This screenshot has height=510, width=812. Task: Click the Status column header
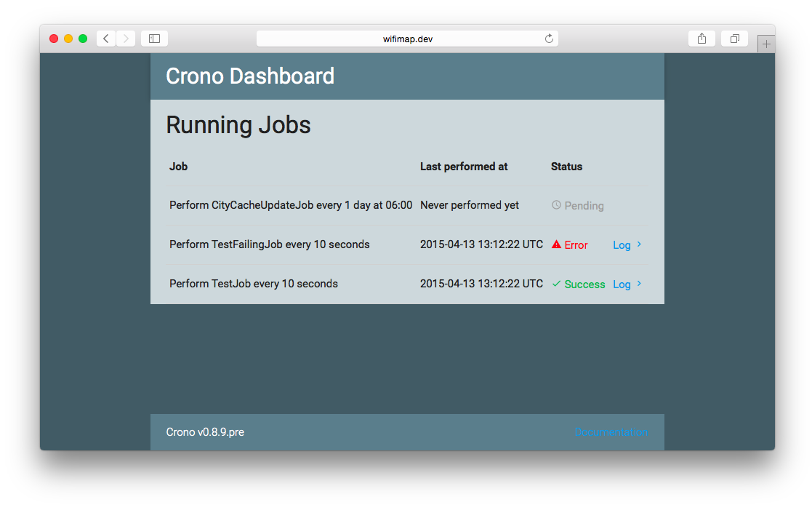566,167
